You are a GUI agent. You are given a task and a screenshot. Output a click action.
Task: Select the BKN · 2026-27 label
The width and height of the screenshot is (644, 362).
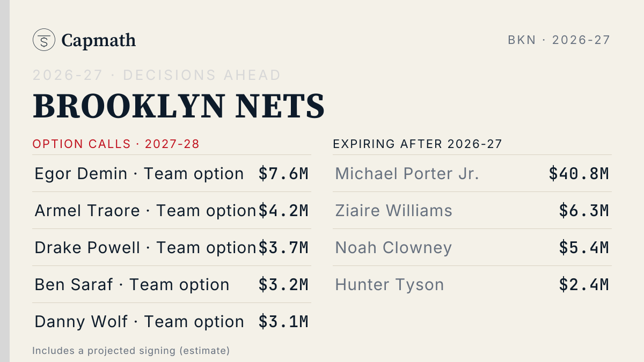point(559,40)
